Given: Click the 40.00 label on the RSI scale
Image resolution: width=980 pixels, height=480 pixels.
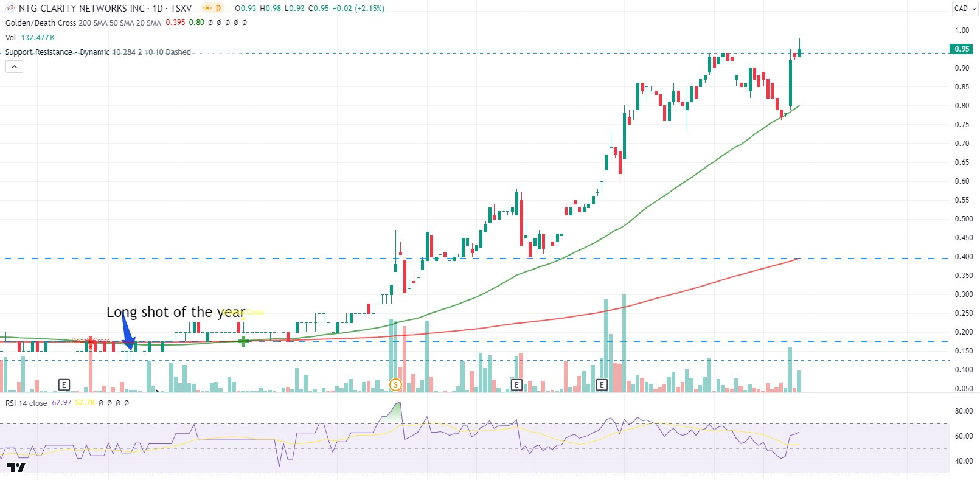Looking at the screenshot, I should tap(964, 461).
